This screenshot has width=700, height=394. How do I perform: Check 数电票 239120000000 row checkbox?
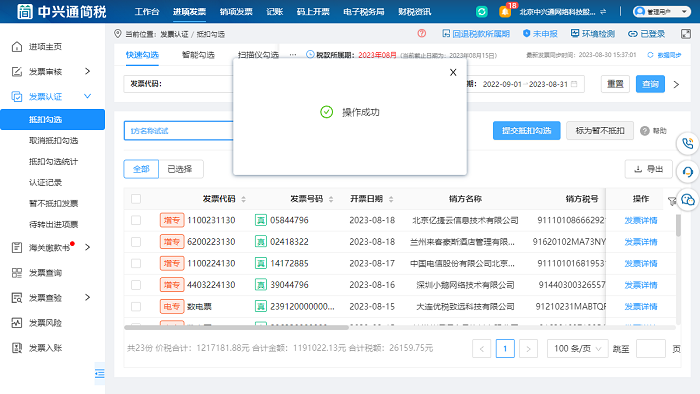tap(136, 307)
